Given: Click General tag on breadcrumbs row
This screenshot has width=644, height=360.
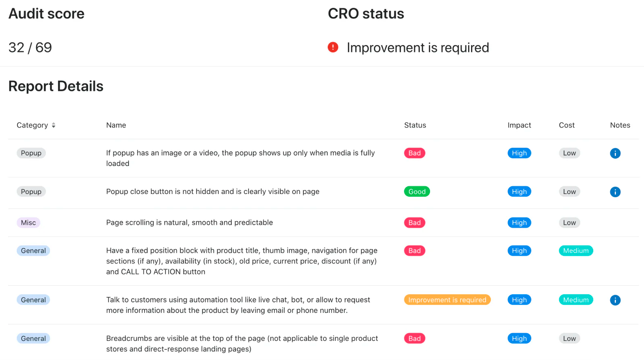Looking at the screenshot, I should pyautogui.click(x=33, y=338).
